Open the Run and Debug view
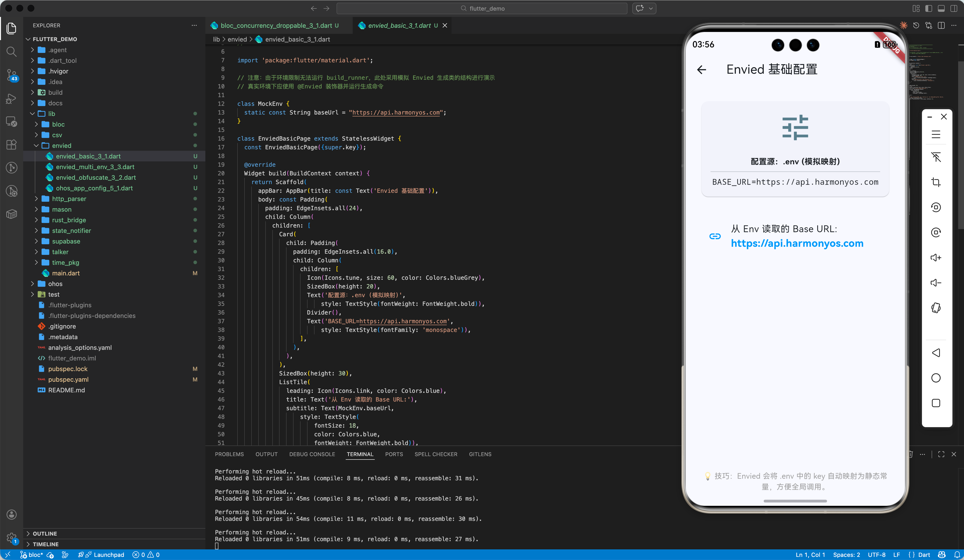The height and width of the screenshot is (560, 964). tap(12, 99)
